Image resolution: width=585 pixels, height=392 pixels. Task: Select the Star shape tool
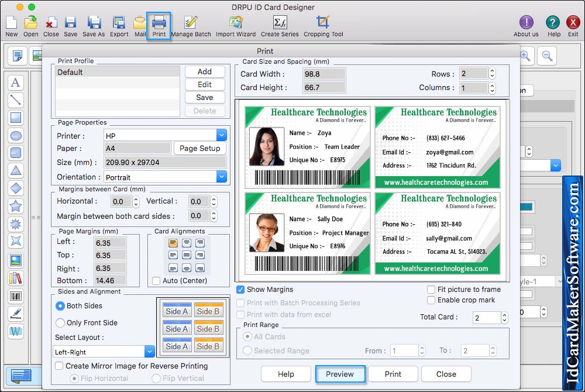click(16, 205)
